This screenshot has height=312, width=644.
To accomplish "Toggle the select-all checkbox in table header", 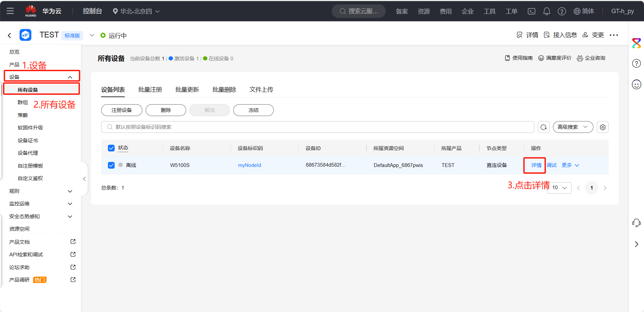I will (x=111, y=148).
